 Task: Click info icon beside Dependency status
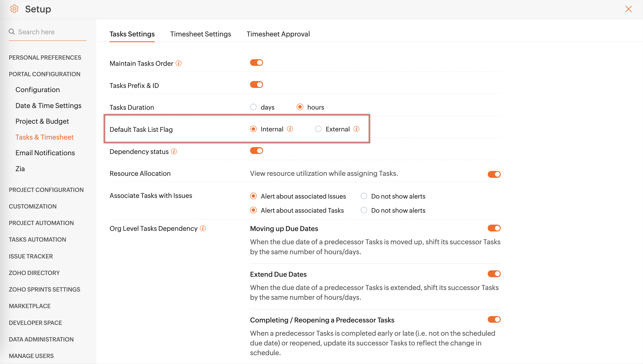point(174,152)
